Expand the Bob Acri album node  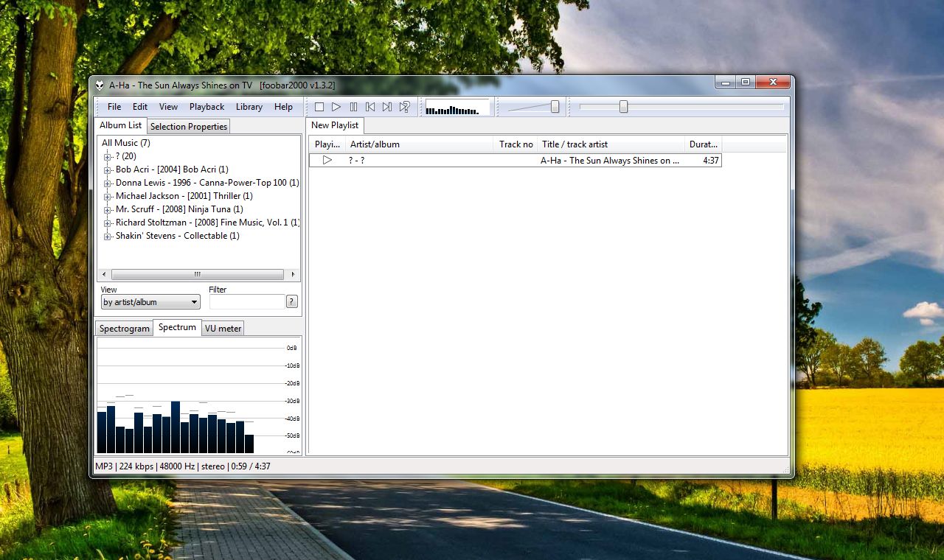(x=108, y=169)
